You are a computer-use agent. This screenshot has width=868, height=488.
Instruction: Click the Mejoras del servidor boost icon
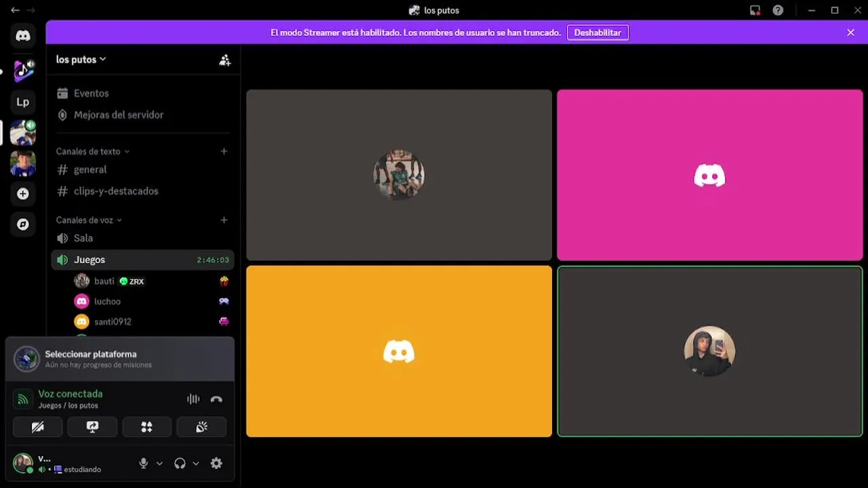(x=62, y=115)
